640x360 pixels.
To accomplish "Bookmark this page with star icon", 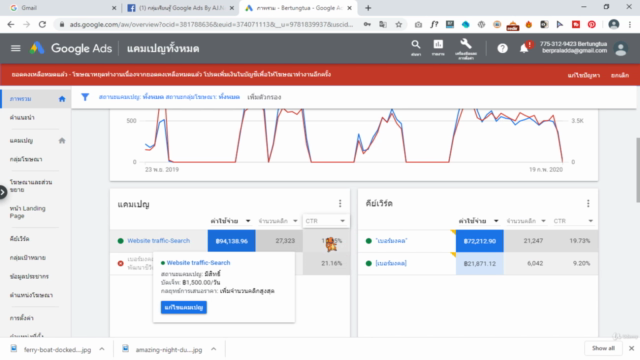I will (399, 24).
